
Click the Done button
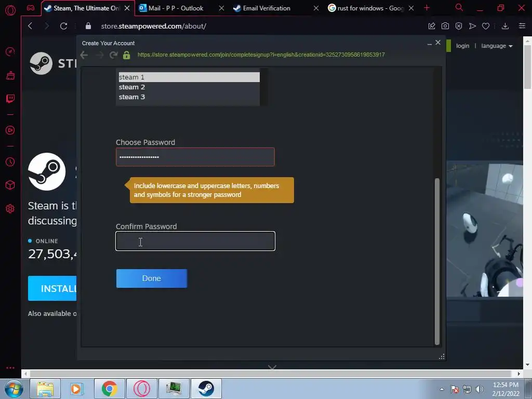click(152, 278)
